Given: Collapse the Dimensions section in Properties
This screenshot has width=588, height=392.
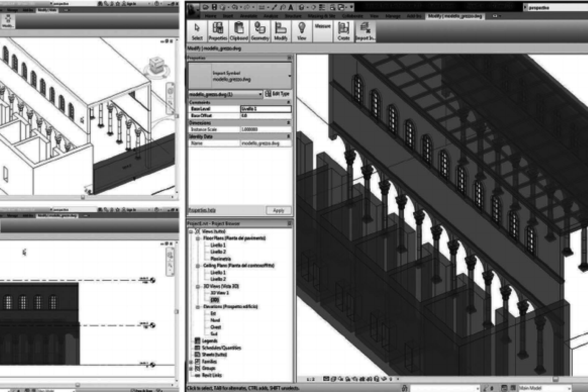Looking at the screenshot, I should pos(289,123).
